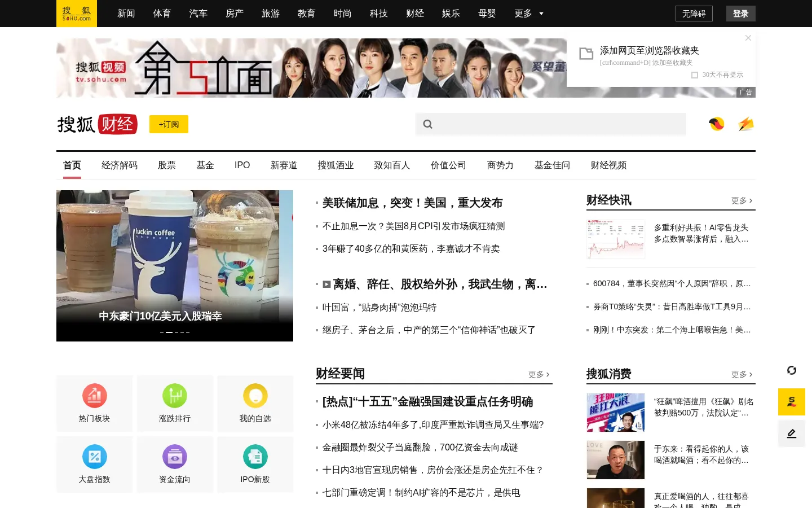The image size is (812, 508).
Task: Select 科技 in top navigation
Action: (379, 14)
